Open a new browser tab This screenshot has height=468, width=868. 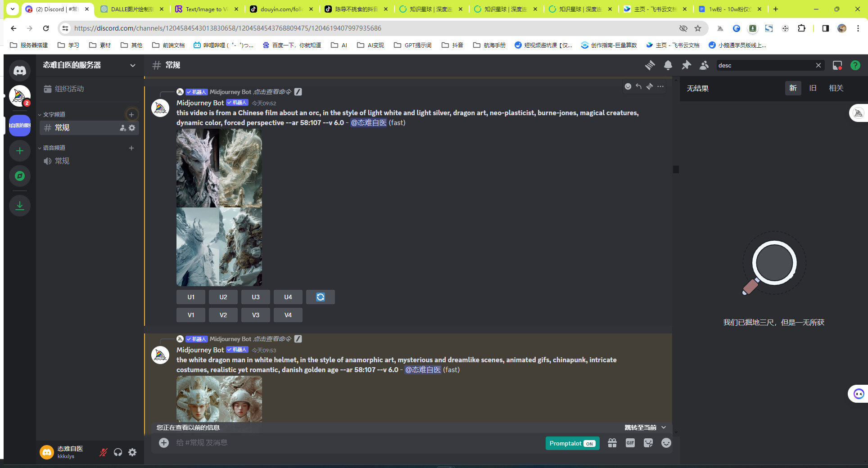tap(776, 9)
